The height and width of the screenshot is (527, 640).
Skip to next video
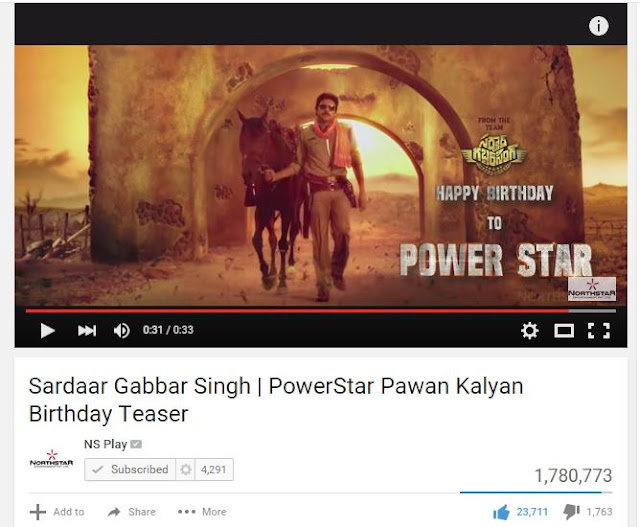pyautogui.click(x=87, y=330)
